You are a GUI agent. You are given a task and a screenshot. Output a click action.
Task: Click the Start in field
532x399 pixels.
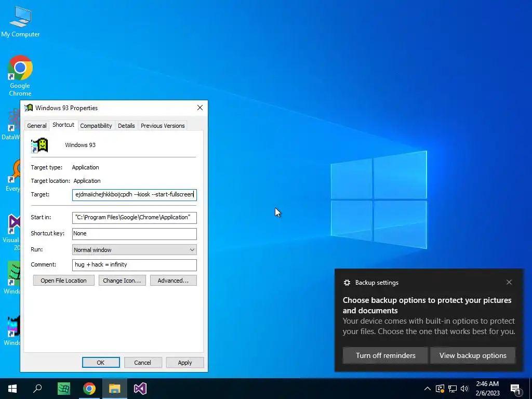tap(135, 218)
